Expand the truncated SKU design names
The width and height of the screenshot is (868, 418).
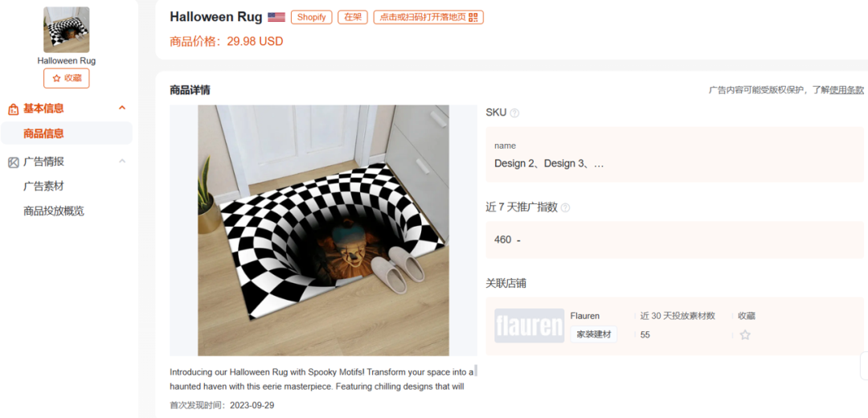point(549,164)
